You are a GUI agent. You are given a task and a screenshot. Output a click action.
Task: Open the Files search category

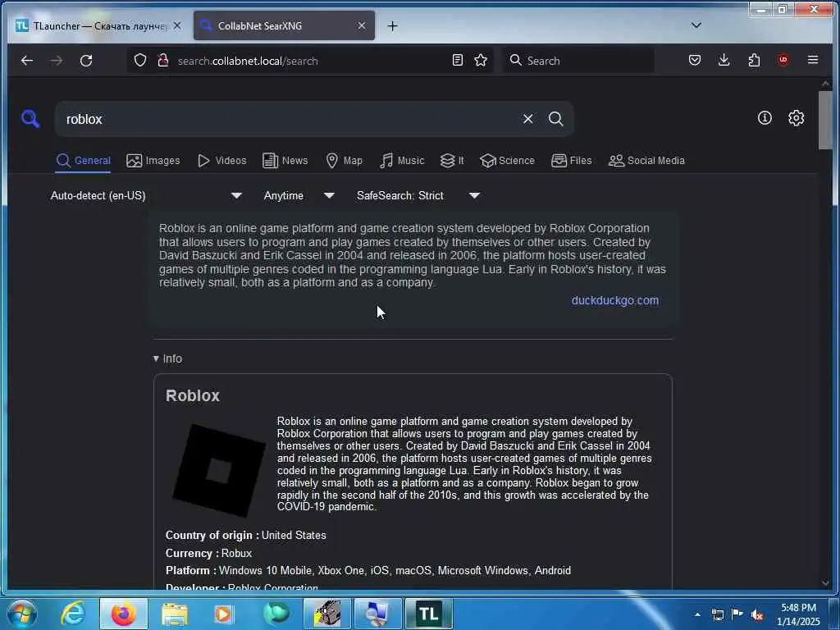[x=571, y=161]
